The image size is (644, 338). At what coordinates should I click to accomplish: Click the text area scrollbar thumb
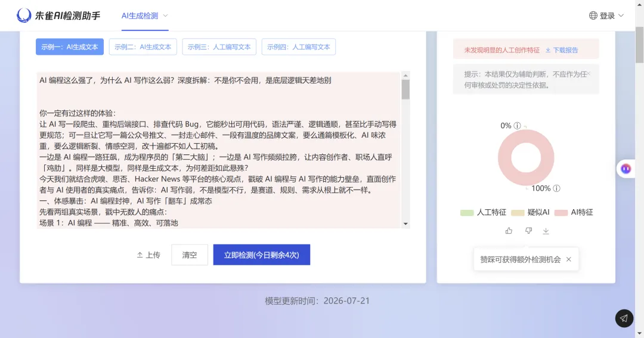coord(405,89)
